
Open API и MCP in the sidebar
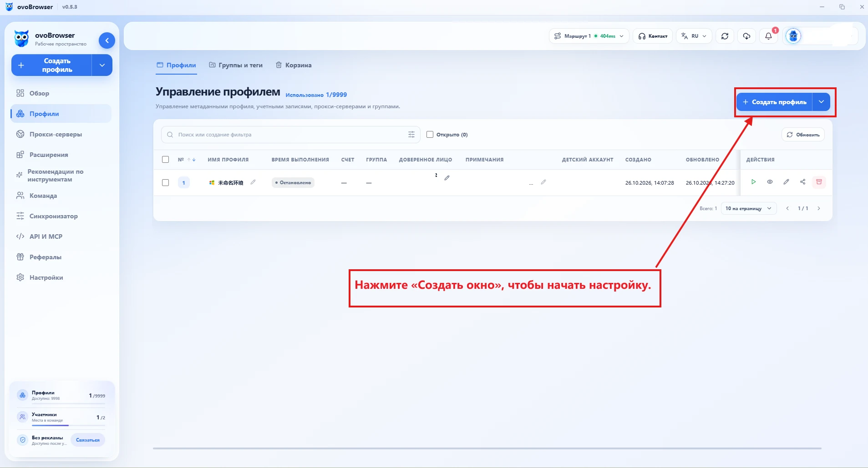pyautogui.click(x=61, y=237)
